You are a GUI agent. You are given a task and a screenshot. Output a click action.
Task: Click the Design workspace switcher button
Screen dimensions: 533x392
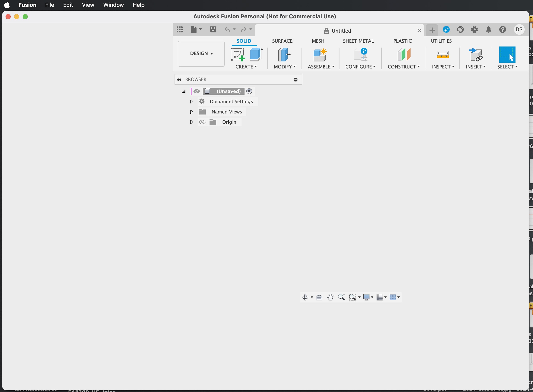click(201, 53)
